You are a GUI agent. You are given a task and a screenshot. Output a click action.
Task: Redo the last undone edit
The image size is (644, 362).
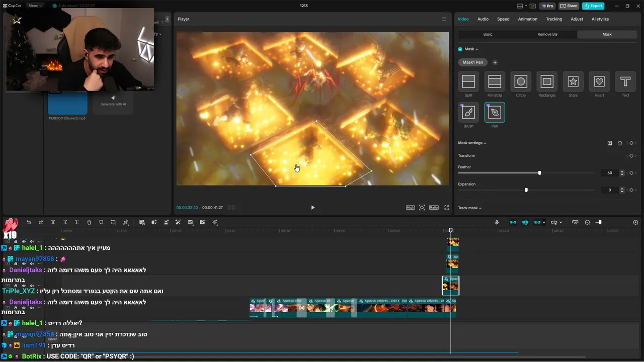point(41,222)
